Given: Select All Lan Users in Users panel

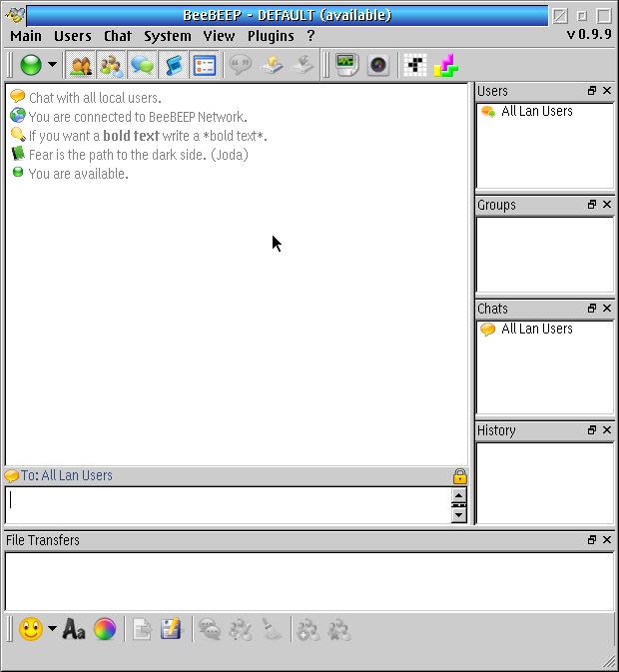Looking at the screenshot, I should [537, 112].
